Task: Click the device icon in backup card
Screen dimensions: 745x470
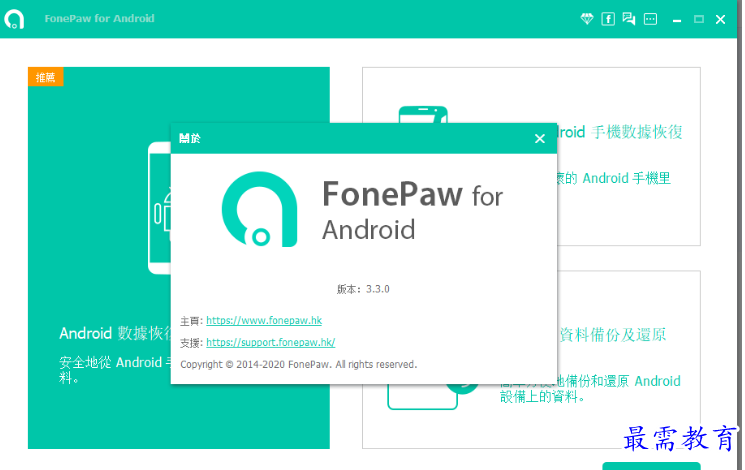Action: click(422, 397)
